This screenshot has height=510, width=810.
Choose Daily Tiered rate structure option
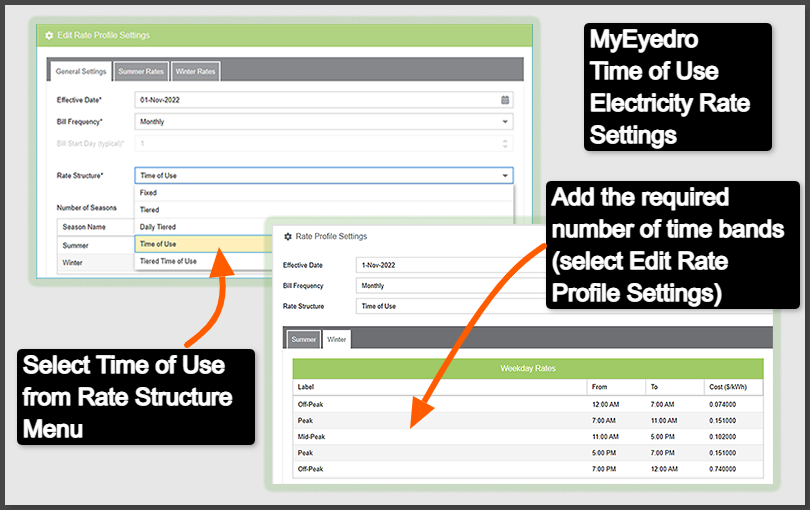158,227
